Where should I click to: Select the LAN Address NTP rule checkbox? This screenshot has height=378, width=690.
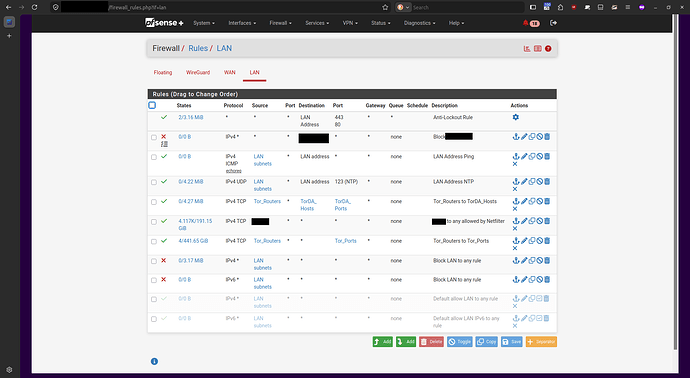(154, 182)
